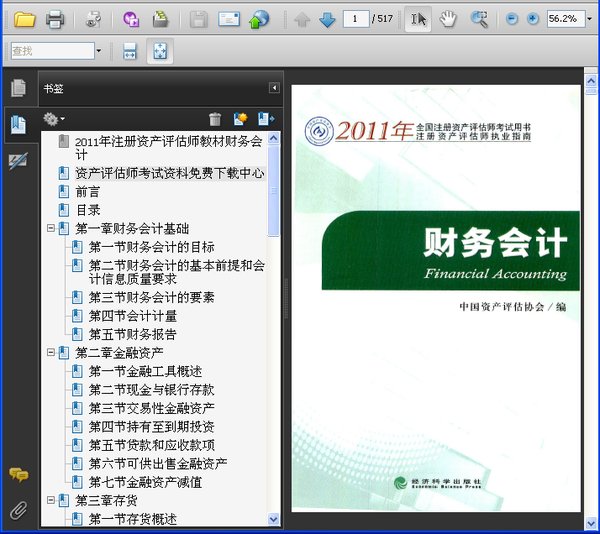
Task: Click the bookmark list scrollbar thumb
Action: tap(274, 191)
